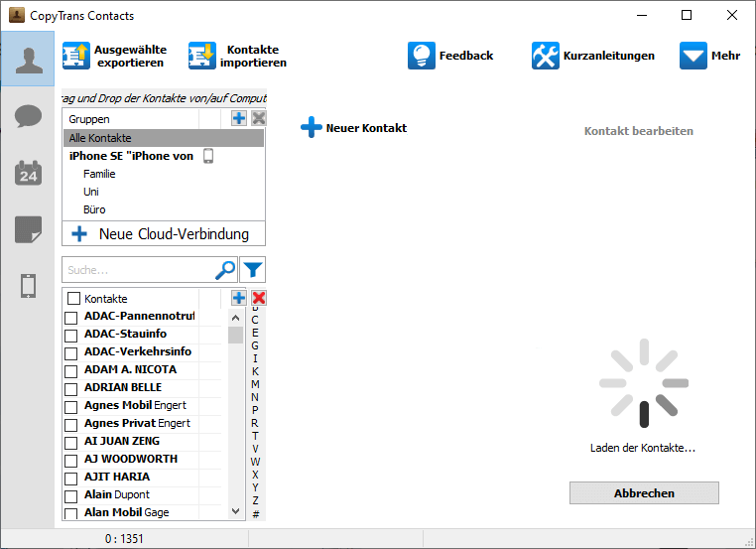Jump to letter C in alphabet index
Screen dimensions: 756x549
pyautogui.click(x=255, y=320)
